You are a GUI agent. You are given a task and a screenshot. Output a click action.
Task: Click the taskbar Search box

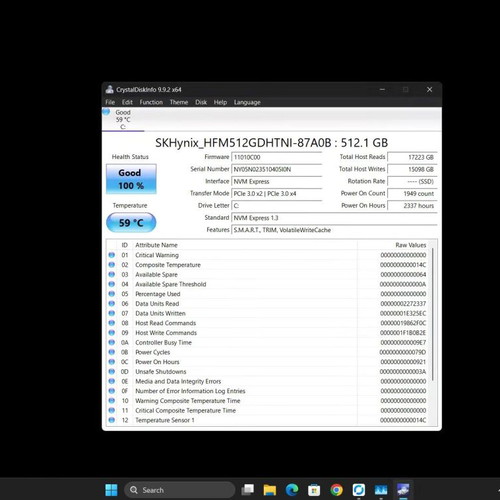(x=180, y=490)
